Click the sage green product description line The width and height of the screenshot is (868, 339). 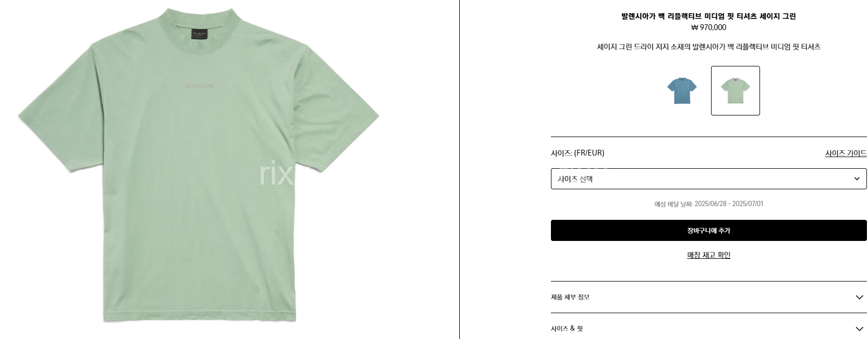pos(708,47)
